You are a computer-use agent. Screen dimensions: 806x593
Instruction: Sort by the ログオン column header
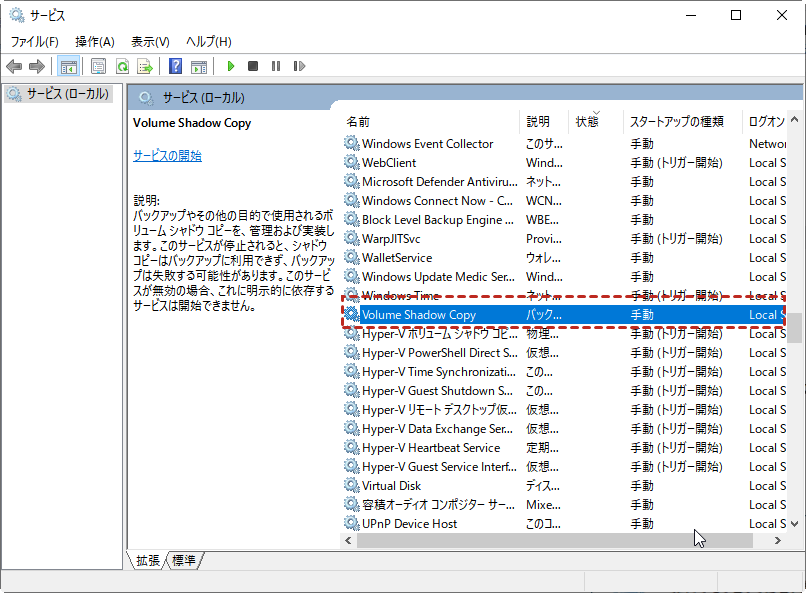[765, 122]
